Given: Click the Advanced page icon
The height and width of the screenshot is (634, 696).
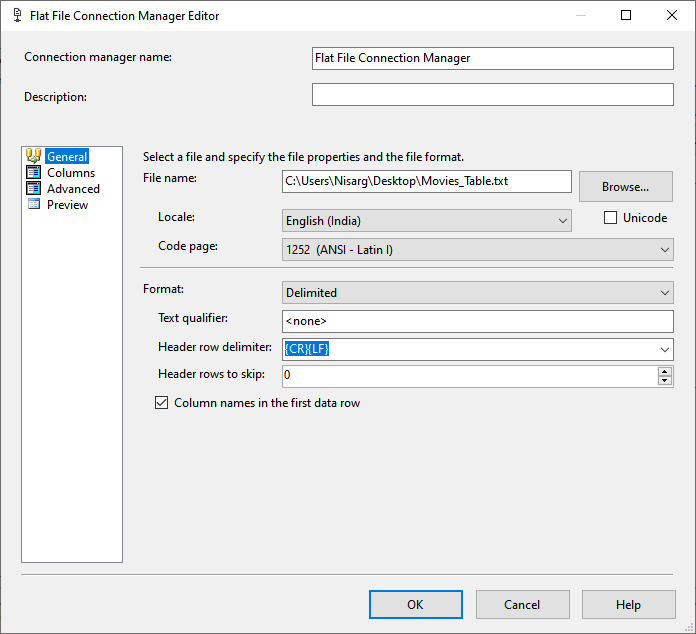Looking at the screenshot, I should pos(33,188).
